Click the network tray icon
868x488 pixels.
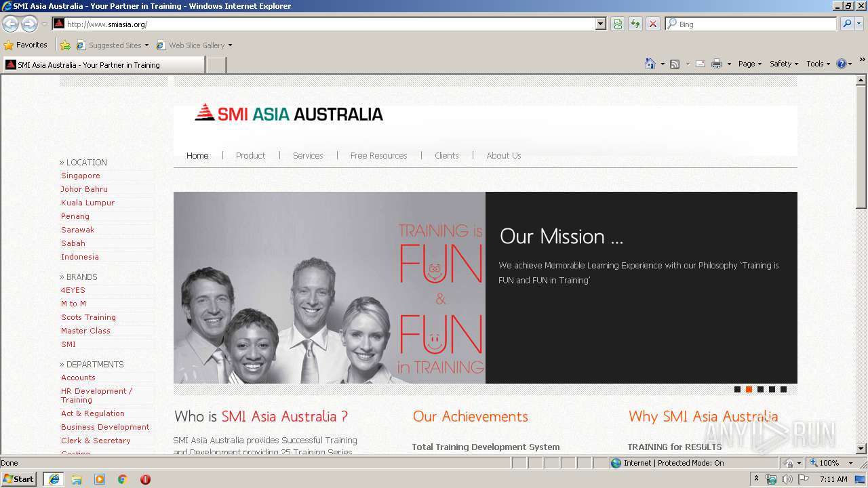[771, 479]
